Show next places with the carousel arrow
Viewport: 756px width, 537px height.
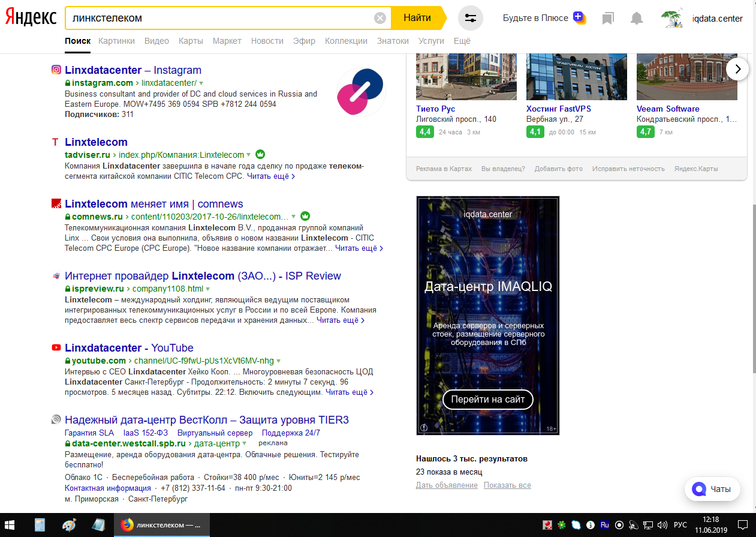click(738, 69)
